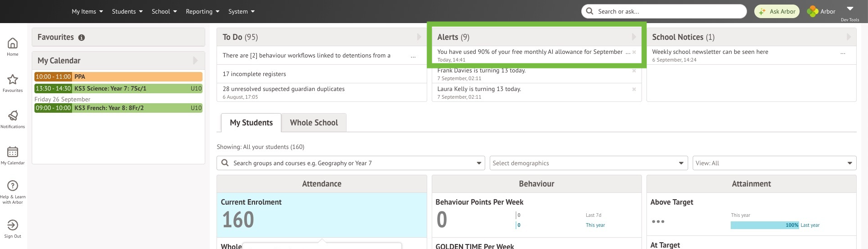
Task: Open the Students menu
Action: pos(127,11)
